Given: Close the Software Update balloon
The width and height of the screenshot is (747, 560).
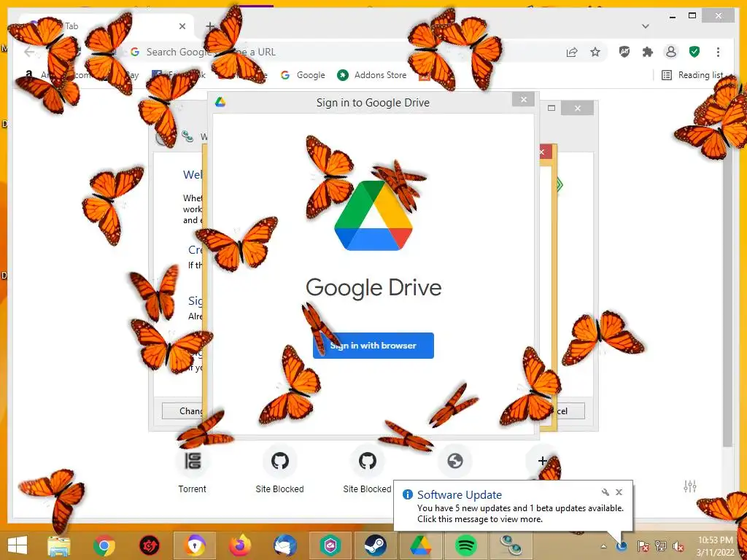Looking at the screenshot, I should (619, 492).
